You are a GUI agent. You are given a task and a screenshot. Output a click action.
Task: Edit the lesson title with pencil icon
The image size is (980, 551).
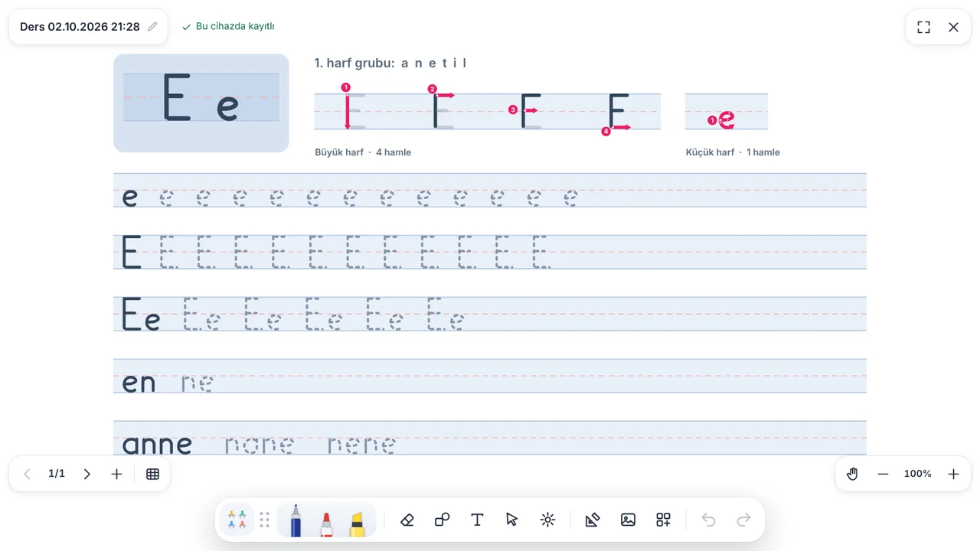pyautogui.click(x=152, y=27)
